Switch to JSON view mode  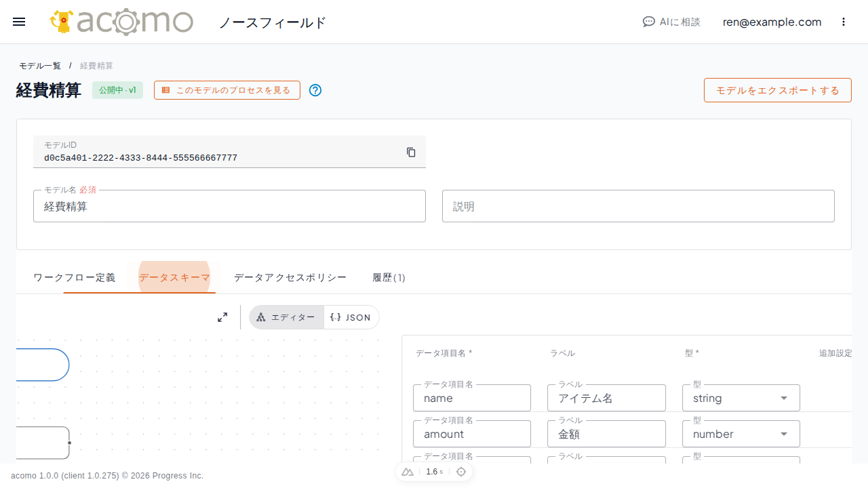click(x=351, y=317)
